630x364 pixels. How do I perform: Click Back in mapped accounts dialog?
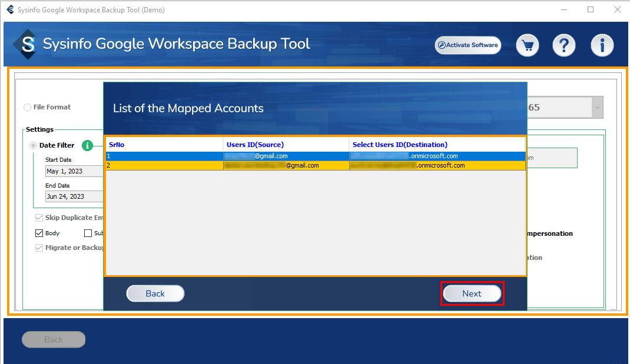click(155, 293)
